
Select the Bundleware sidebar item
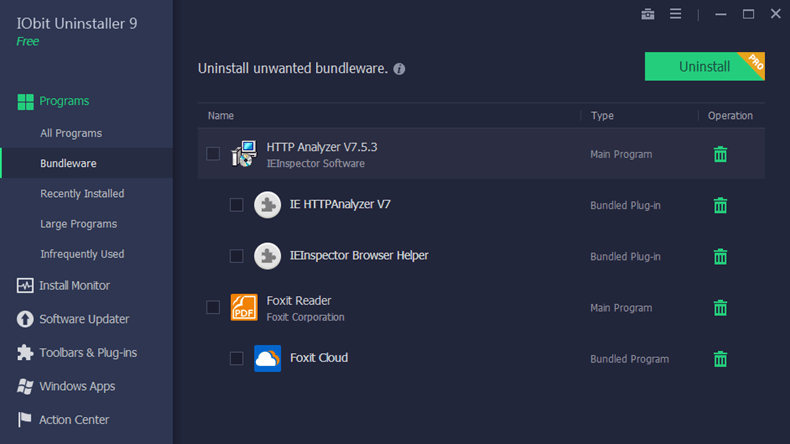click(87, 163)
